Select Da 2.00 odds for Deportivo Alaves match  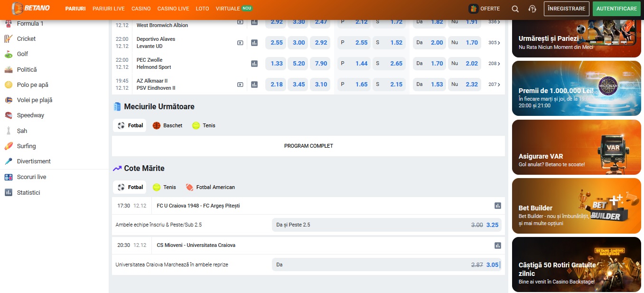[430, 43]
